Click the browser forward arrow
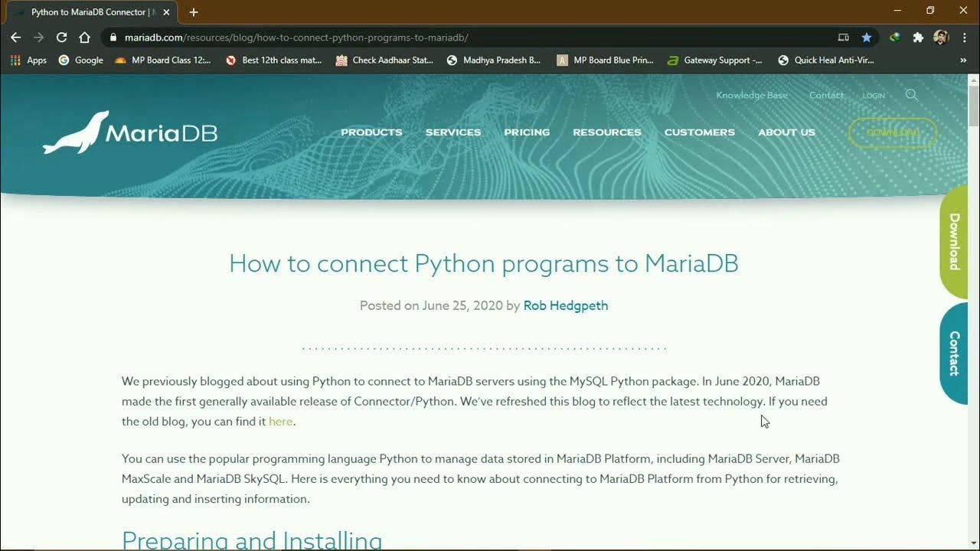 pos(38,37)
